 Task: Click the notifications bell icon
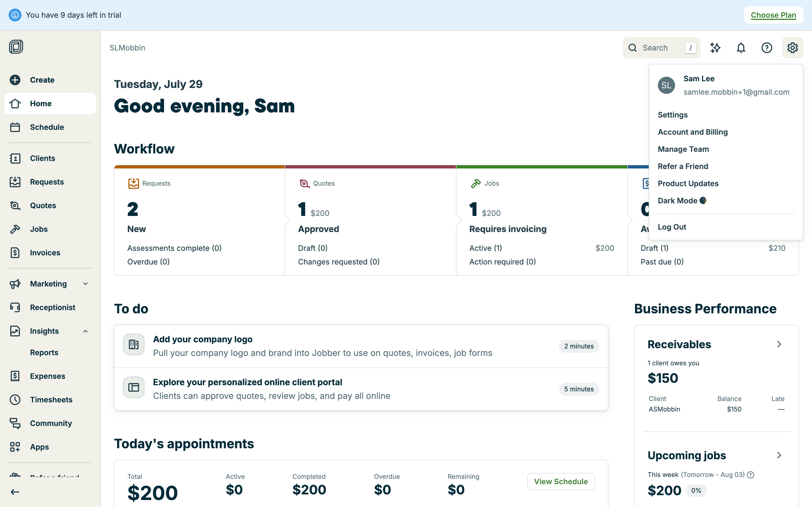coord(741,48)
